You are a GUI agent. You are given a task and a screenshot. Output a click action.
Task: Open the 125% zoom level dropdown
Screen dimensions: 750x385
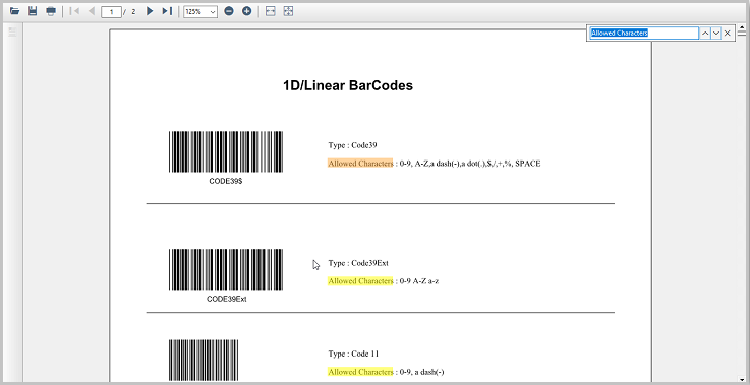tap(200, 11)
